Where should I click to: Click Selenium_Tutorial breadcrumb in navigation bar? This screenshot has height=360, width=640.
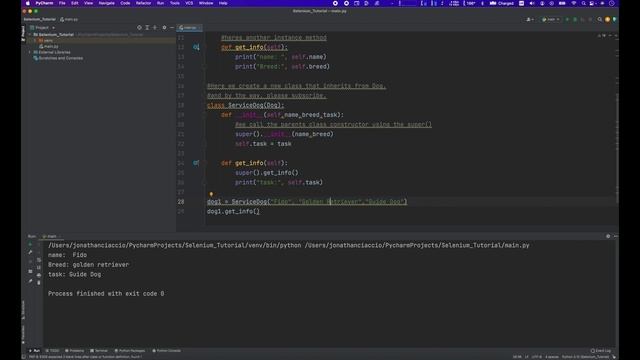[x=40, y=19]
